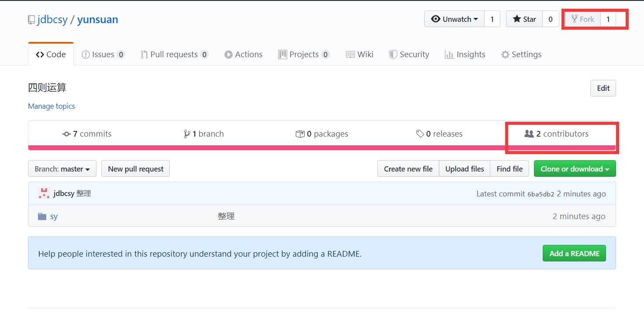Click the jdbcsy avatar in latest commit row
The width and height of the screenshot is (644, 316).
point(44,193)
